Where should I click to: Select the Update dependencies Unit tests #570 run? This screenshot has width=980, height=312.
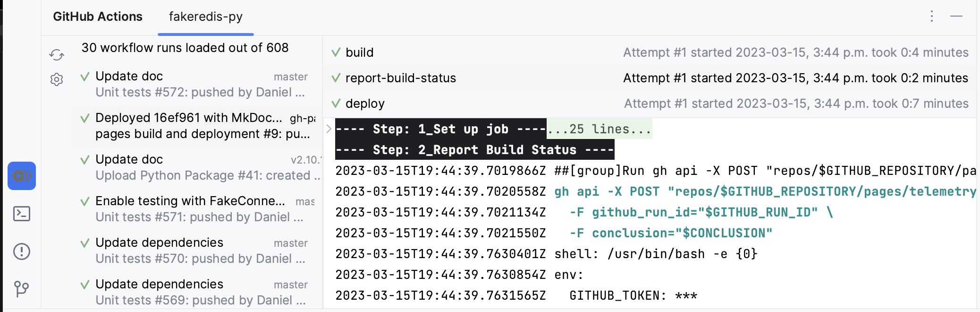pos(197,251)
